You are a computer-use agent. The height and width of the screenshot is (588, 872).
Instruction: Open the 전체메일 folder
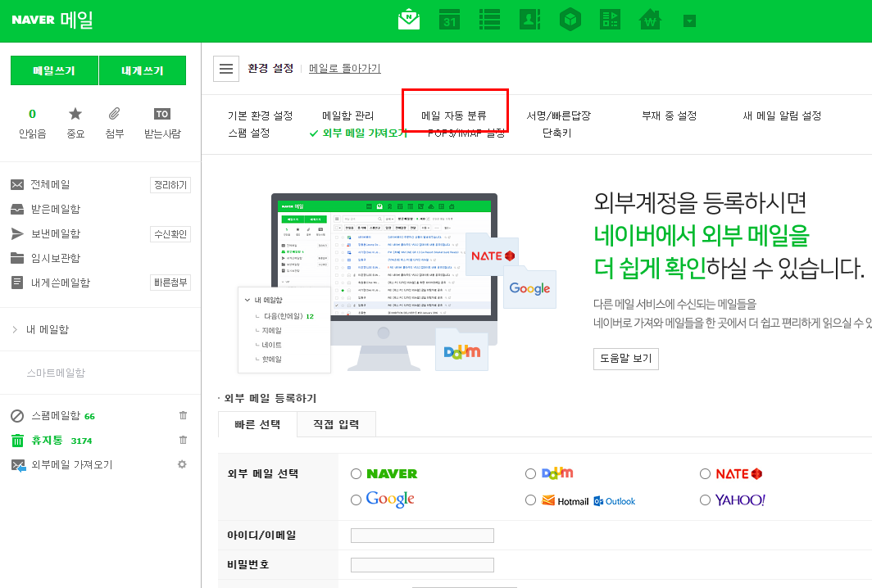click(x=50, y=184)
